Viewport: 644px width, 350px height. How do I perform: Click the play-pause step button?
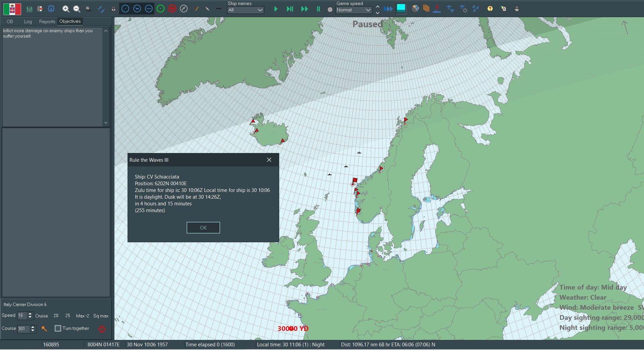coord(290,9)
